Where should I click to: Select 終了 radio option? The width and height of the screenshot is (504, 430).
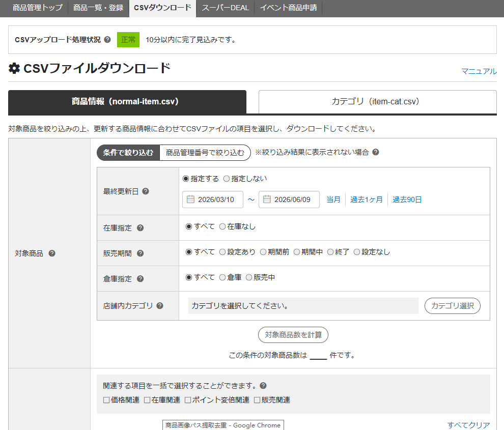330,252
